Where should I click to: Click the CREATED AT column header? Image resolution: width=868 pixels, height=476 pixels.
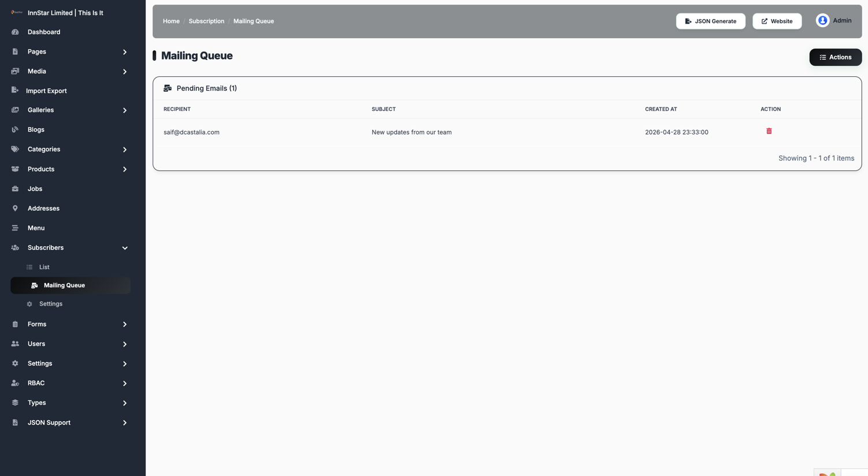tap(661, 109)
